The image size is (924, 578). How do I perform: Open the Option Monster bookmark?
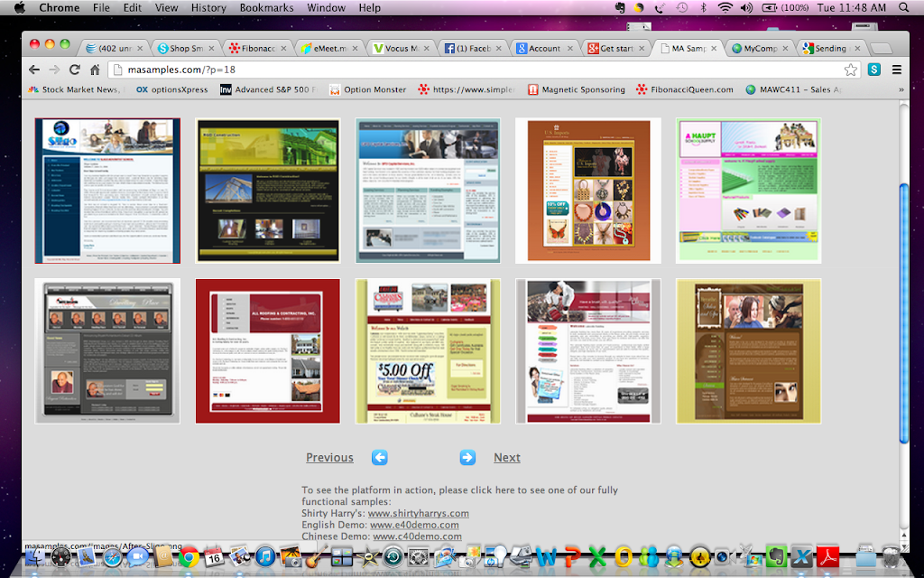368,89
